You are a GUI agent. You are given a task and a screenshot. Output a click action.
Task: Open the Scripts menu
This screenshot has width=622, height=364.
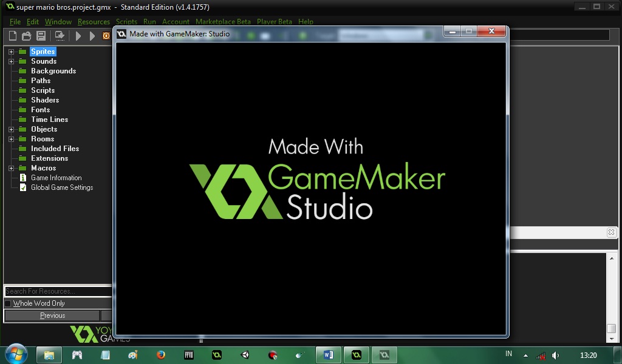point(127,21)
